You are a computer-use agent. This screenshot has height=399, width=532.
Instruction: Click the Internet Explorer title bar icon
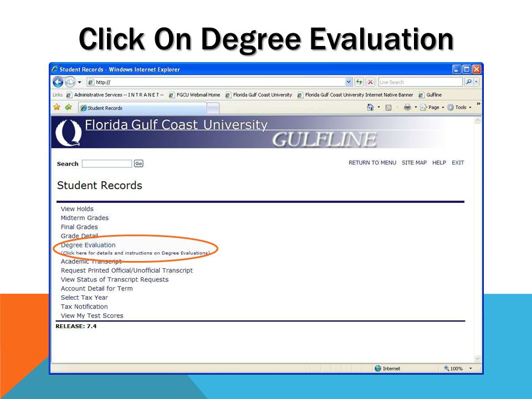(x=55, y=69)
